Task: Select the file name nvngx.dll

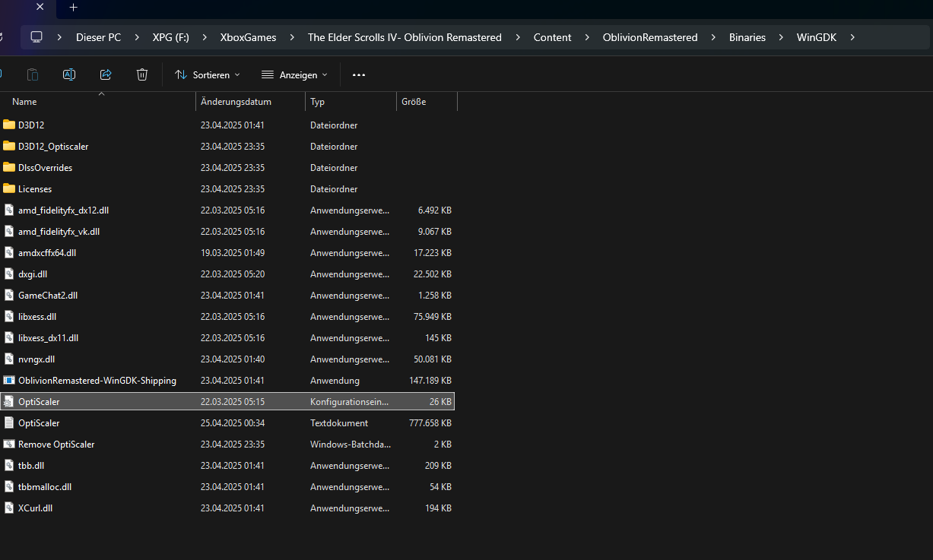Action: [x=36, y=359]
